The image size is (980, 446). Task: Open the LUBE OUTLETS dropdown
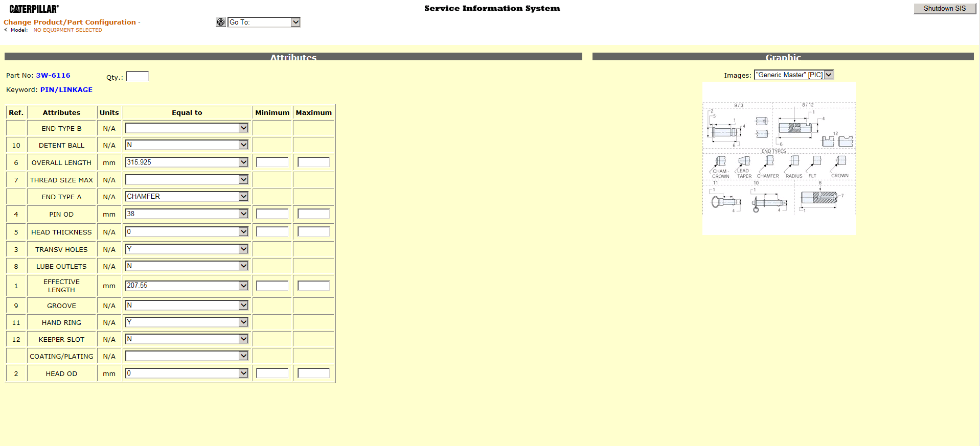tap(187, 266)
